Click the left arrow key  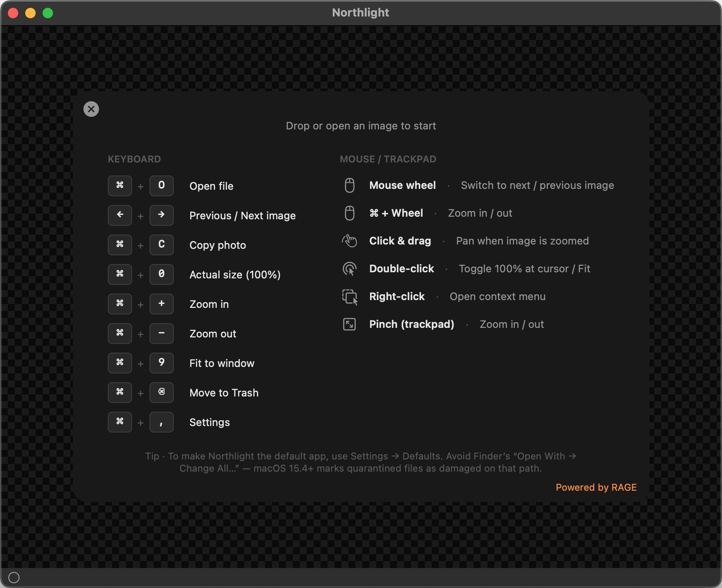[120, 215]
